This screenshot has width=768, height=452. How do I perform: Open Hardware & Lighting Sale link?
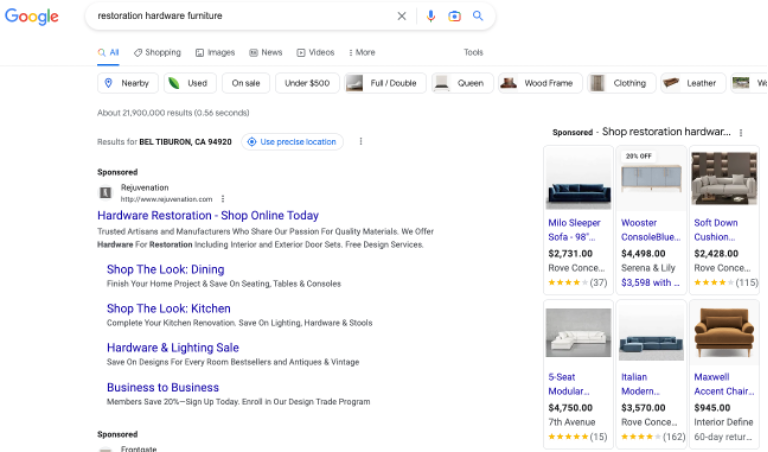point(173,348)
